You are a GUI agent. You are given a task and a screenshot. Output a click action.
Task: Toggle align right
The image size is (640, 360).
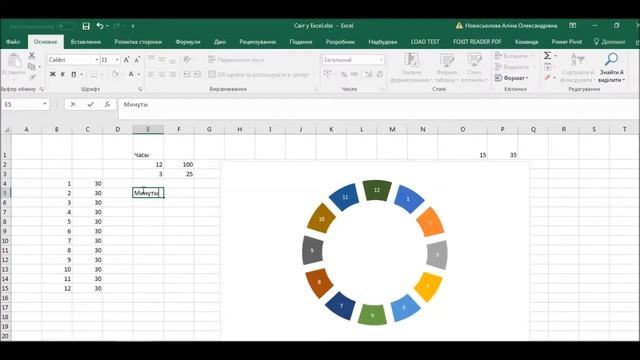click(x=172, y=74)
